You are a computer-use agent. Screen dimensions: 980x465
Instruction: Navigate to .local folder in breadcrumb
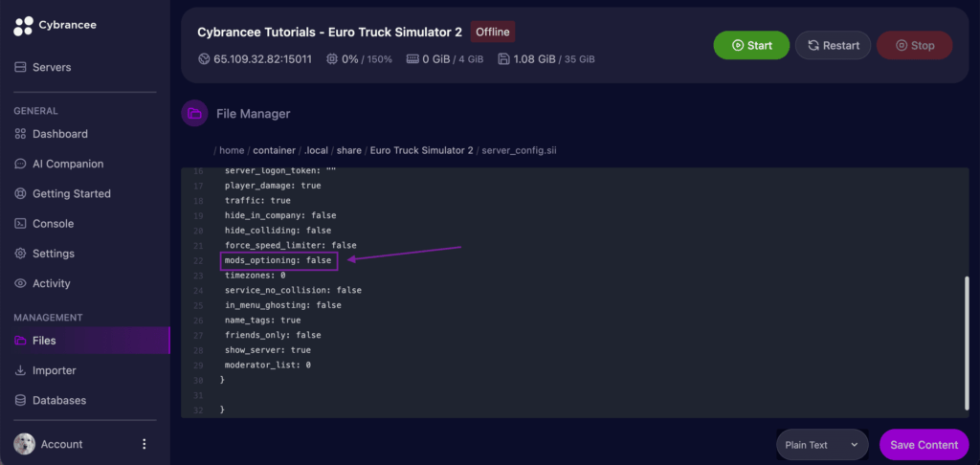316,150
